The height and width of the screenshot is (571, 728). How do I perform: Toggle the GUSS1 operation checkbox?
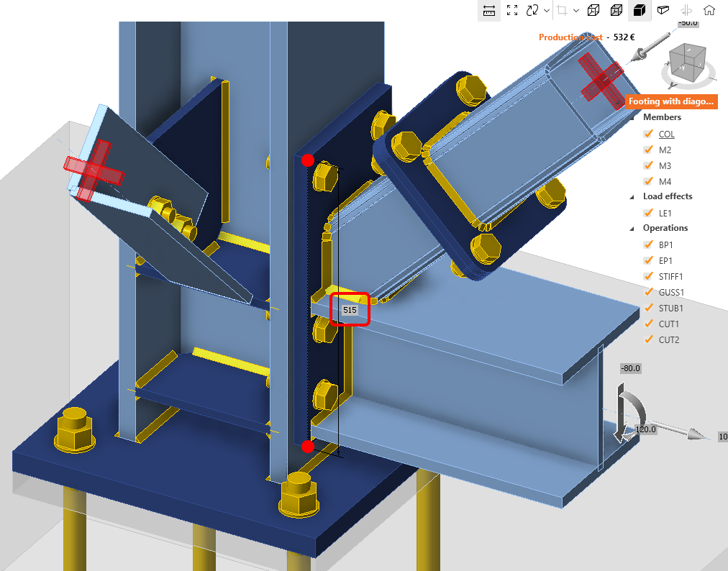pos(648,291)
